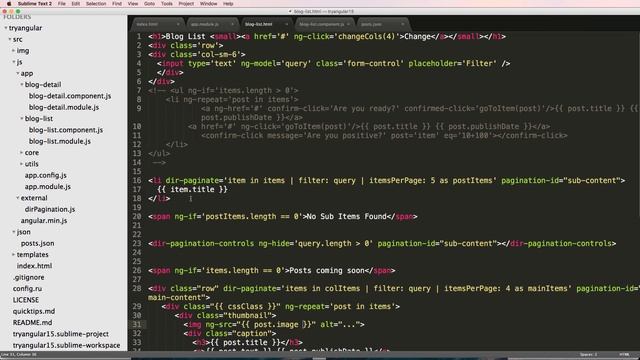Open the Selection menu
The image size is (640, 360).
coord(96,4)
